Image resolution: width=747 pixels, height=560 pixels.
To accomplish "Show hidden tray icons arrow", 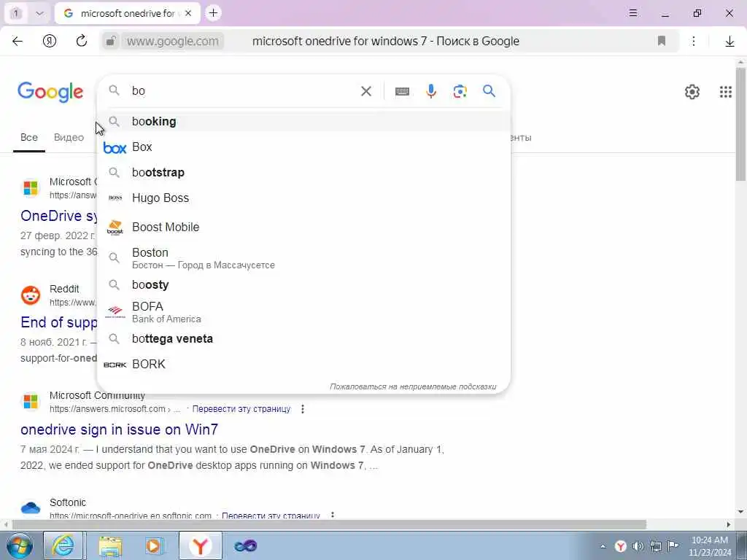I will point(603,546).
